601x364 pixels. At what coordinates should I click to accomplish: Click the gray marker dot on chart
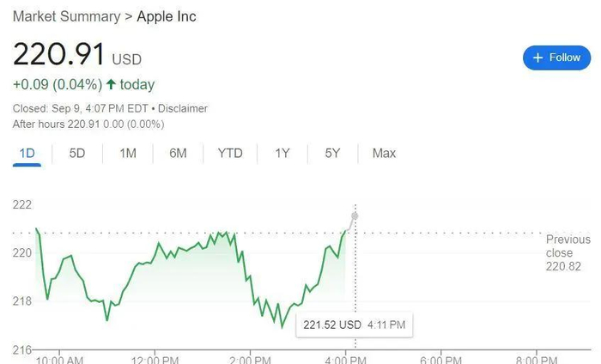[355, 215]
